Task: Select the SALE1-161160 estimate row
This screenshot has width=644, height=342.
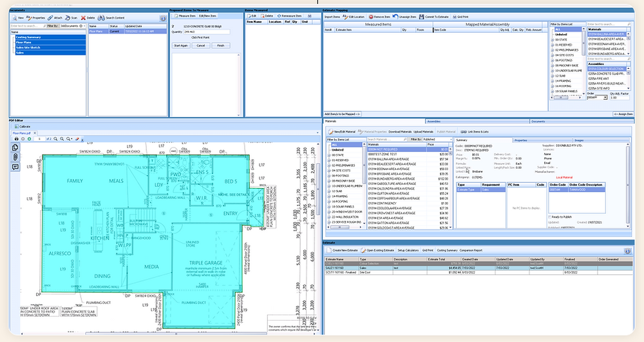Action: click(478, 268)
